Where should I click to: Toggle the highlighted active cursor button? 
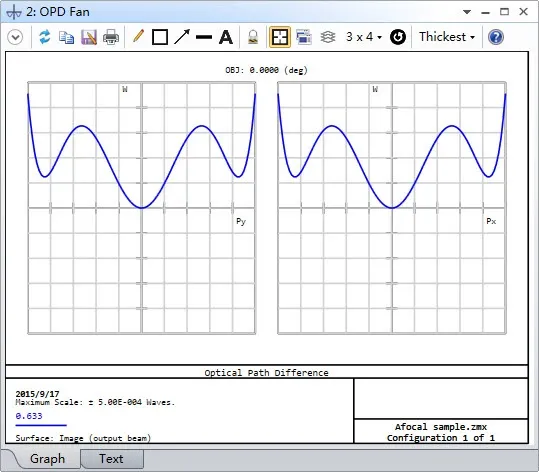(x=279, y=37)
